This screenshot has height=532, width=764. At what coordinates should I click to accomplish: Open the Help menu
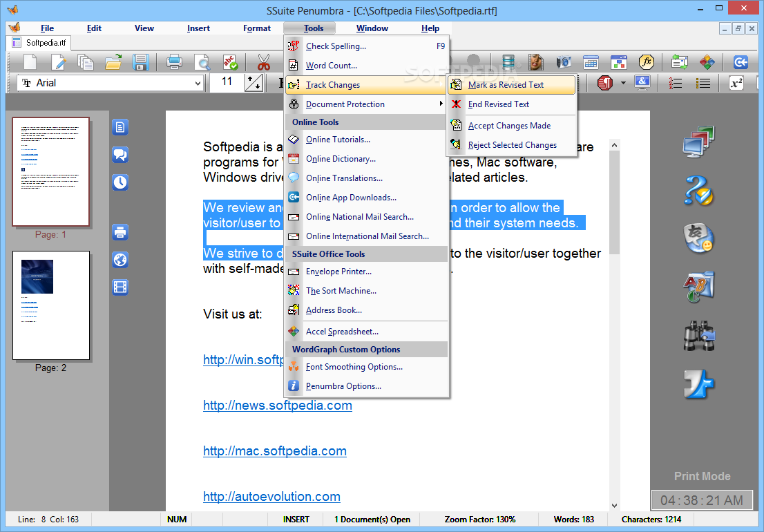tap(430, 28)
